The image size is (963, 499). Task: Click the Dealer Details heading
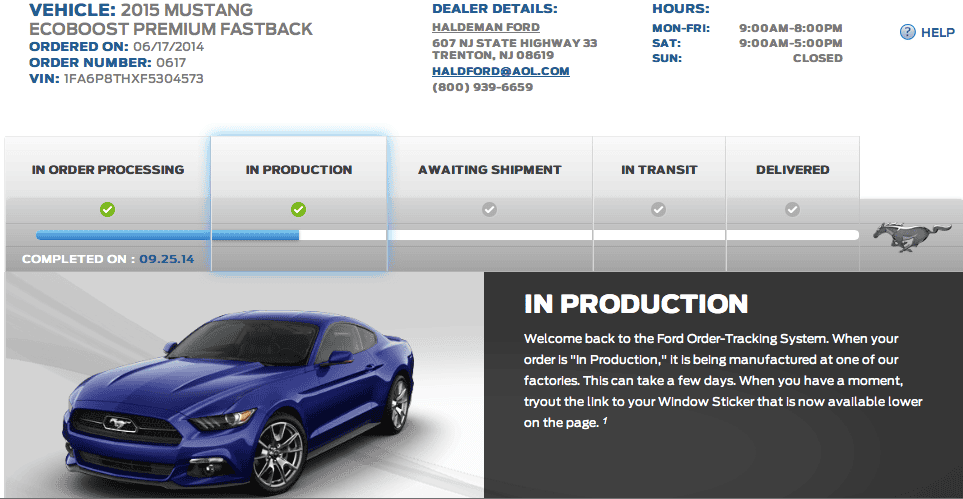pyautogui.click(x=495, y=9)
